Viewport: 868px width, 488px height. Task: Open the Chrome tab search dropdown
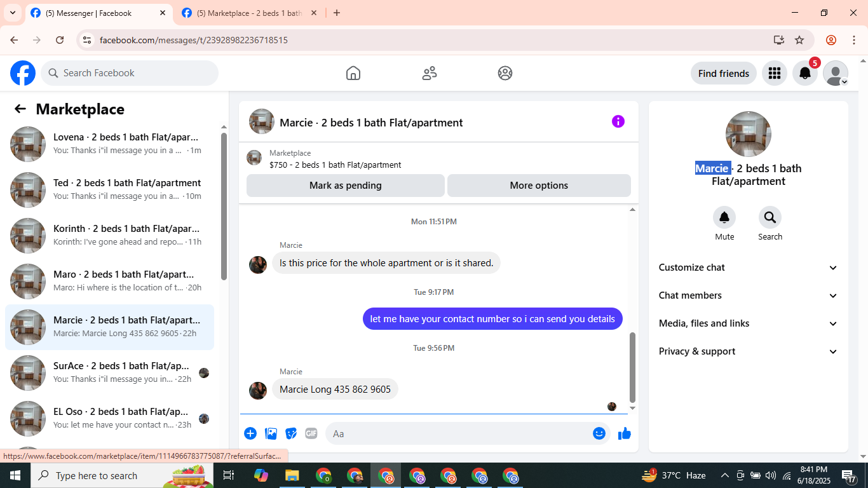[x=12, y=13]
